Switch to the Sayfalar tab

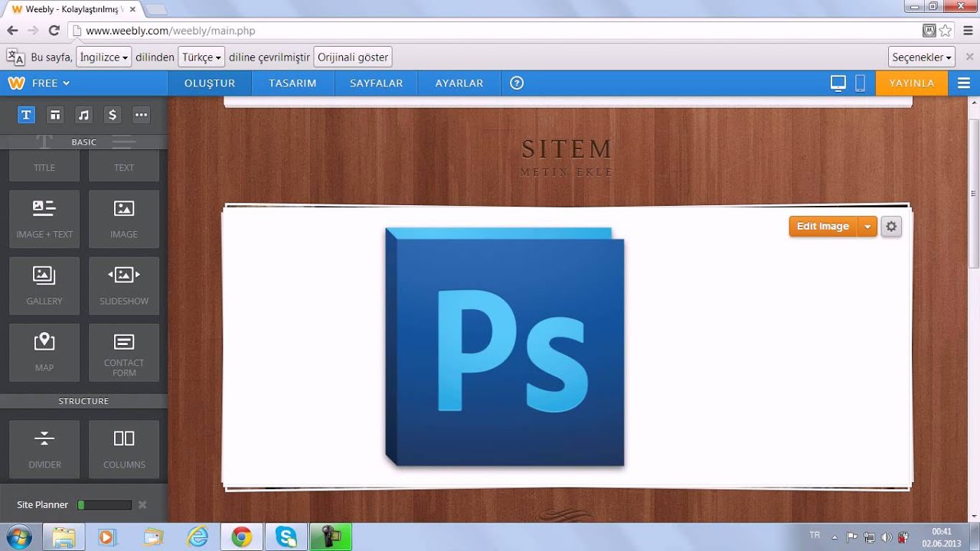[377, 83]
